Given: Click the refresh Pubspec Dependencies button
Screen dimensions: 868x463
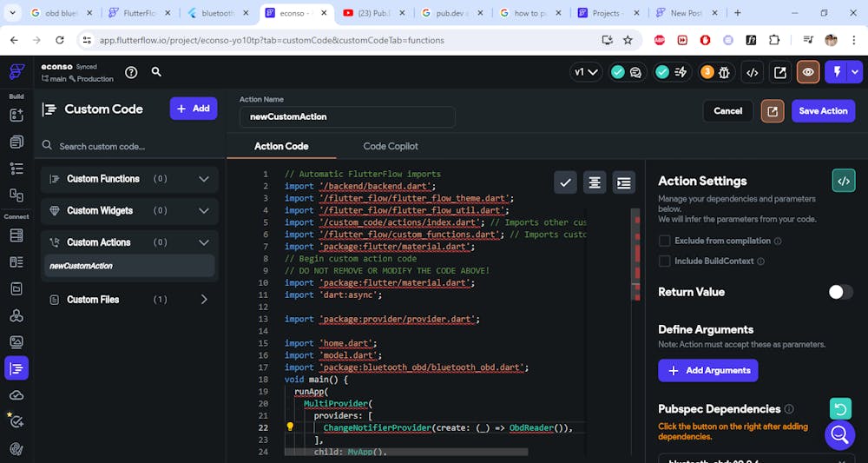Looking at the screenshot, I should 840,409.
